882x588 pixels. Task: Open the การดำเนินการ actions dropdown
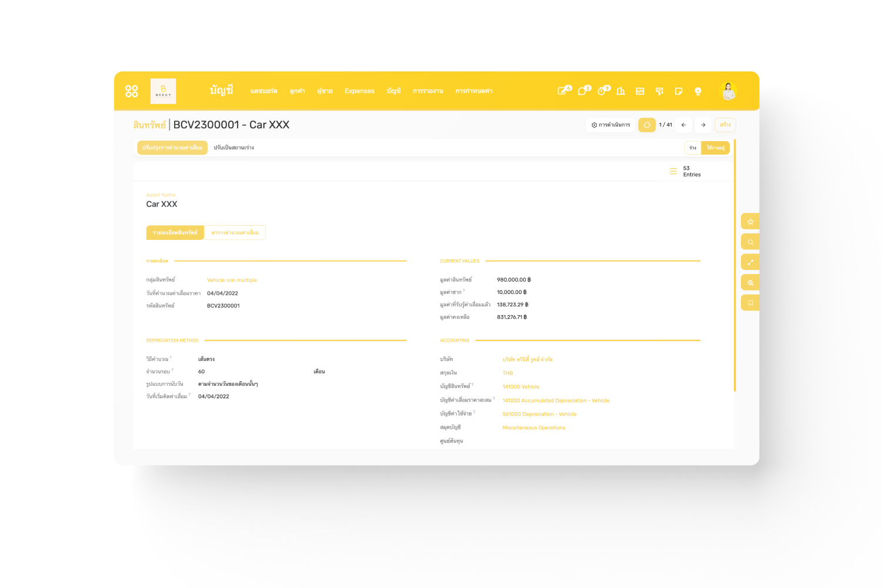click(610, 125)
